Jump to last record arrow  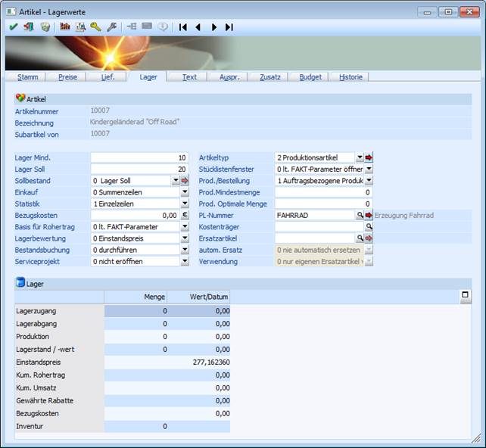229,26
